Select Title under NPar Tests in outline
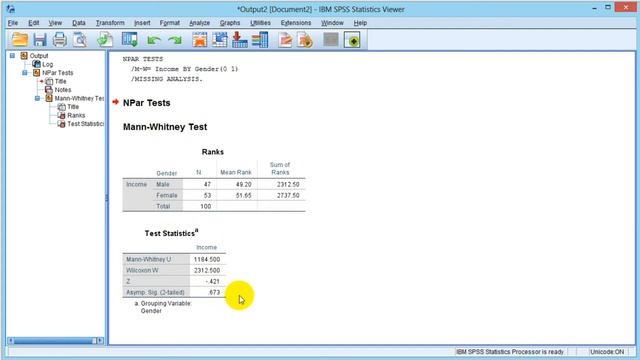The image size is (640, 360). click(x=60, y=81)
